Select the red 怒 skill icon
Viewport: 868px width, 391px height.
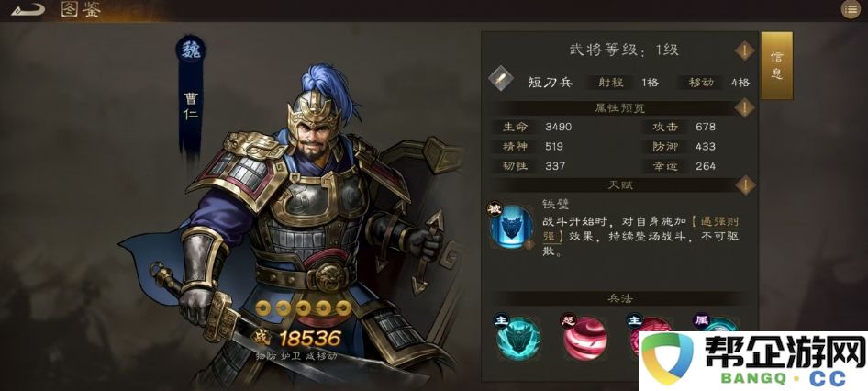(x=584, y=337)
